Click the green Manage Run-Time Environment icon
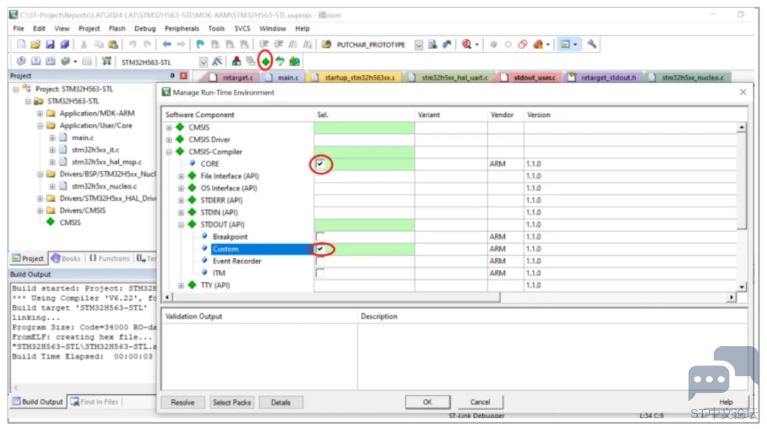This screenshot has height=429, width=767. 265,62
